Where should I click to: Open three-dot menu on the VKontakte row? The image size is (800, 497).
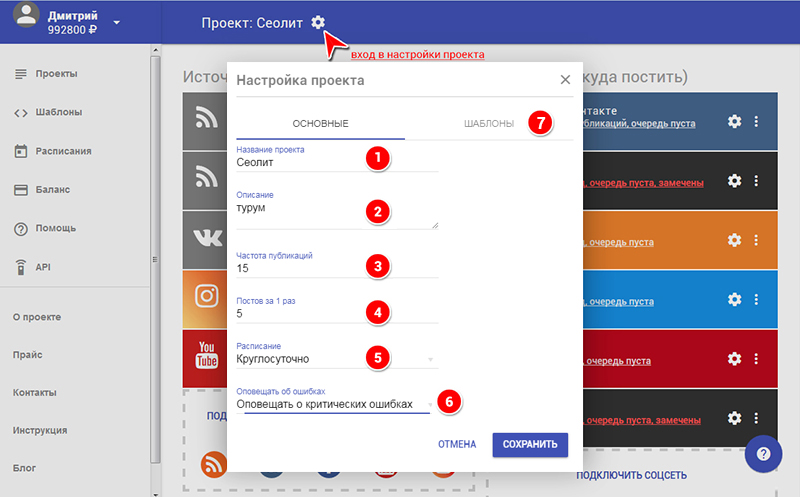756,121
